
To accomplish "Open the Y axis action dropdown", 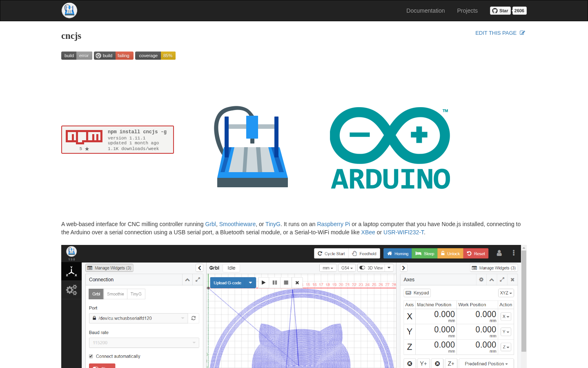I will tap(506, 332).
